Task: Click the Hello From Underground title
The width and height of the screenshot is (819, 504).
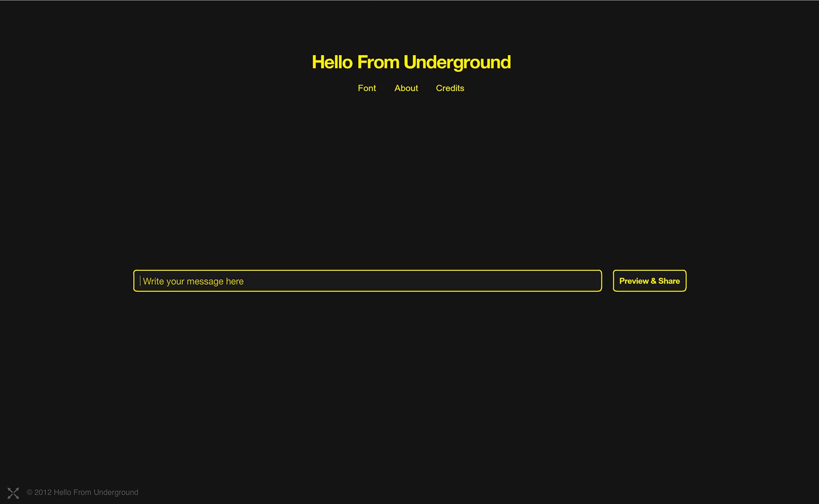Action: (x=411, y=62)
